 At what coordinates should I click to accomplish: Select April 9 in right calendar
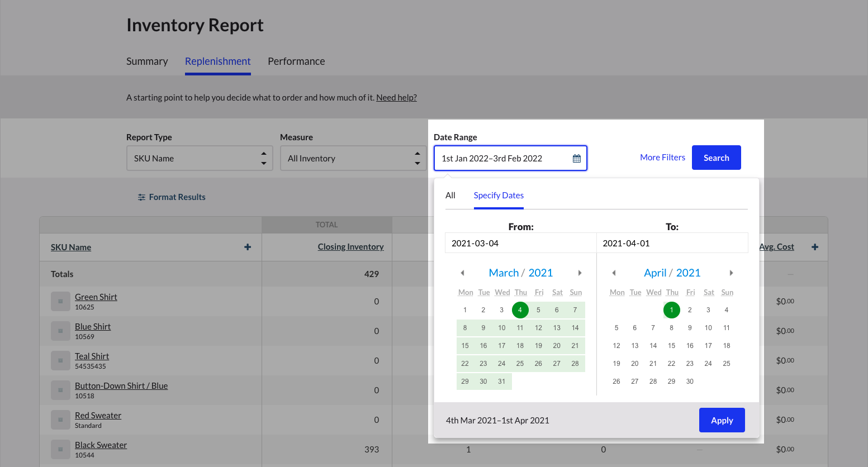point(690,328)
